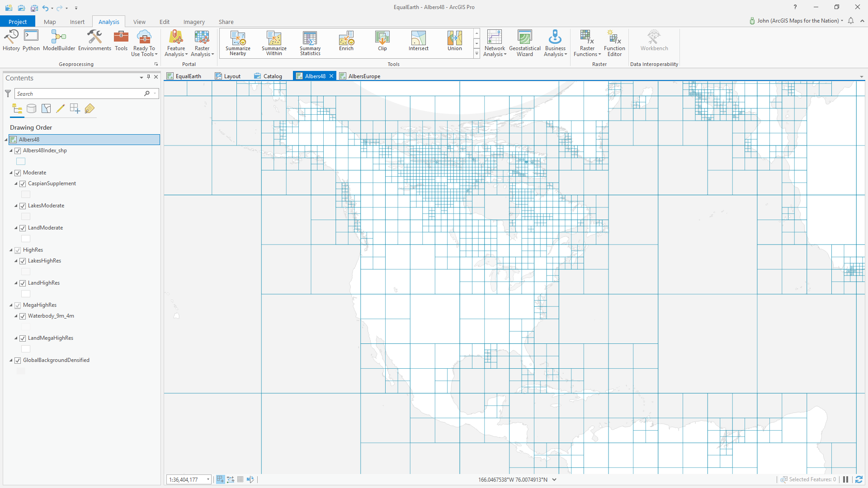Uncheck the CaspianSupplement layer
The image size is (868, 488).
click(23, 183)
